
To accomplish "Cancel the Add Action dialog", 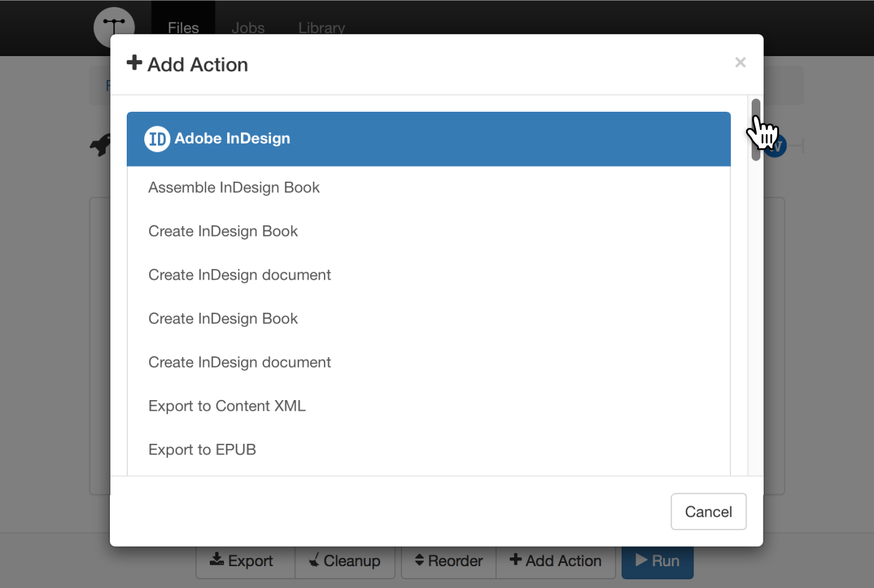I will (708, 512).
